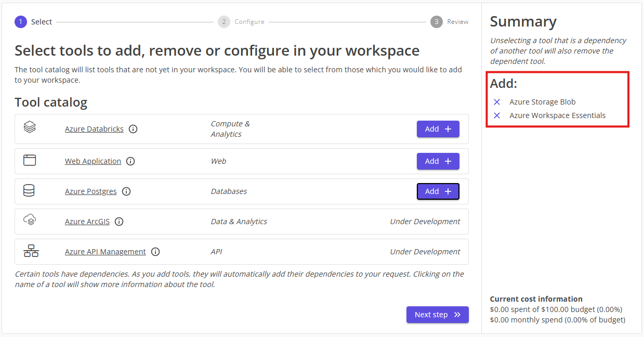644x337 pixels.
Task: Show info tooltip for Azure ArcGIS
Action: click(119, 222)
